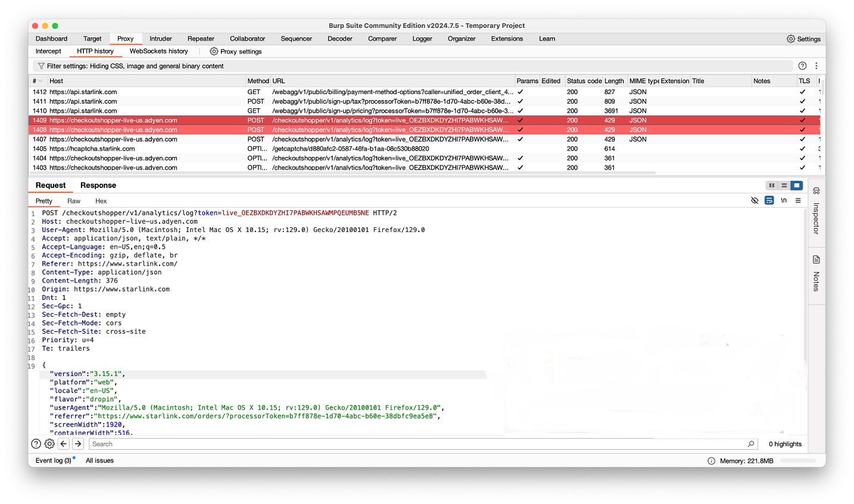Switch to the Response tab

98,186
